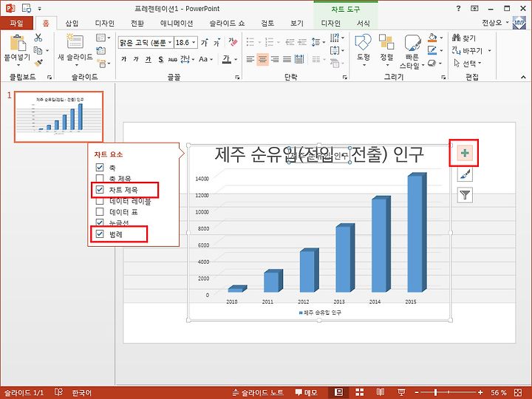Click the chart title text
Image resolution: width=532 pixels, height=399 pixels.
tap(319, 154)
